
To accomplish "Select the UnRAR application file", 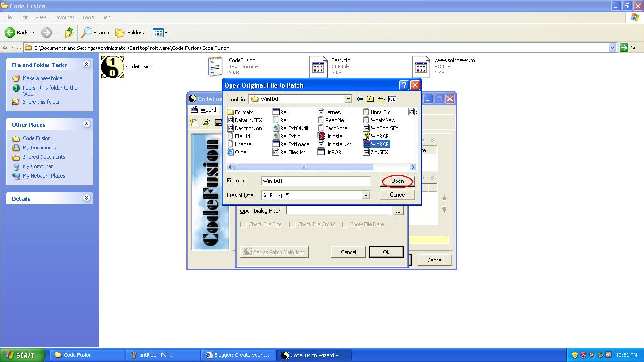I will pos(330,152).
